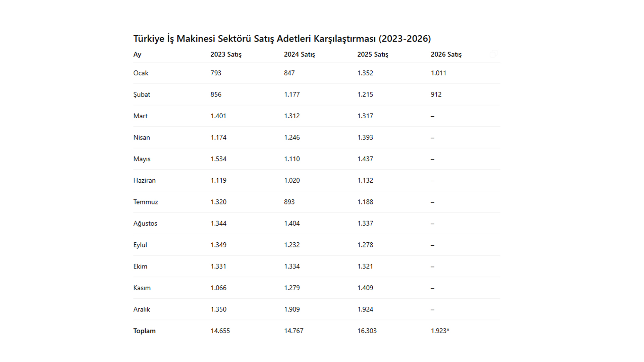This screenshot has height=362, width=644.
Task: Select the Mayıs 2023 value 1.534
Action: 218,159
